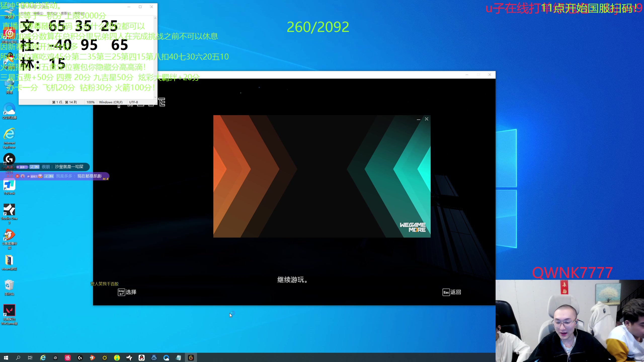Open the 格式(O) menu in Notepad
The image size is (644, 362).
click(x=52, y=13)
